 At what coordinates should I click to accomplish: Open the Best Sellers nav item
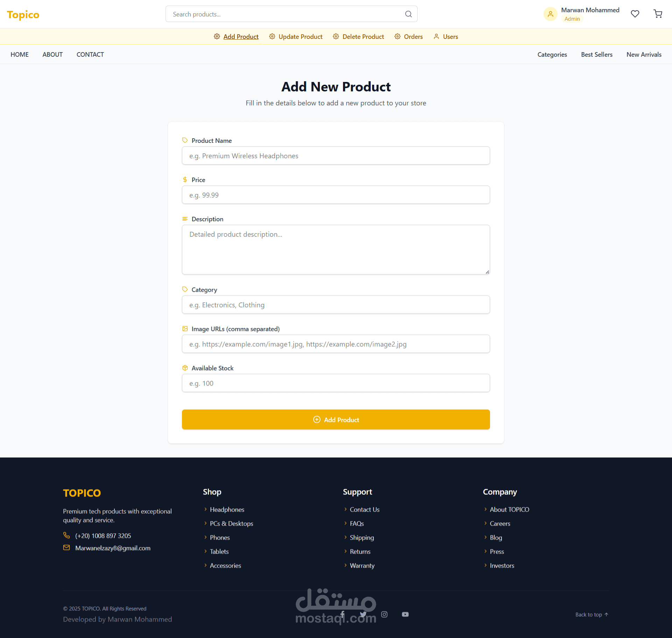click(596, 54)
